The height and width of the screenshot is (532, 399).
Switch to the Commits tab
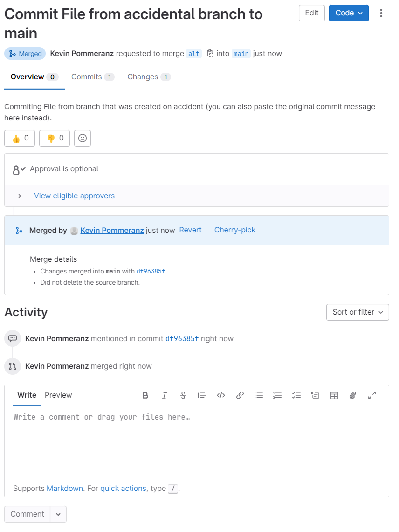92,77
